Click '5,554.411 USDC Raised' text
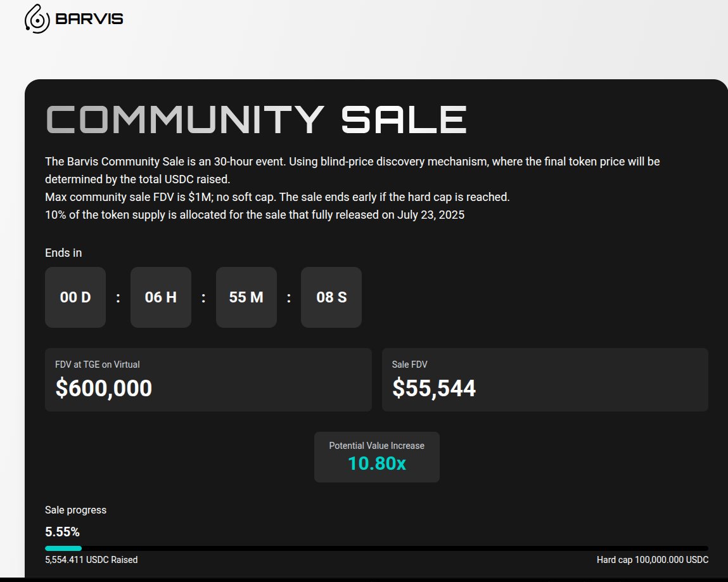This screenshot has height=582, width=728. point(91,560)
